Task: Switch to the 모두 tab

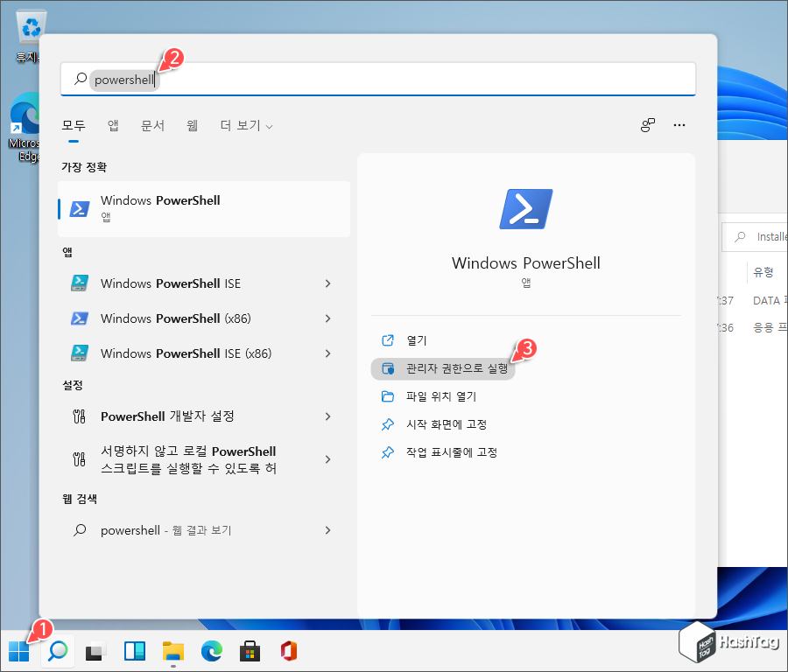Action: [74, 125]
